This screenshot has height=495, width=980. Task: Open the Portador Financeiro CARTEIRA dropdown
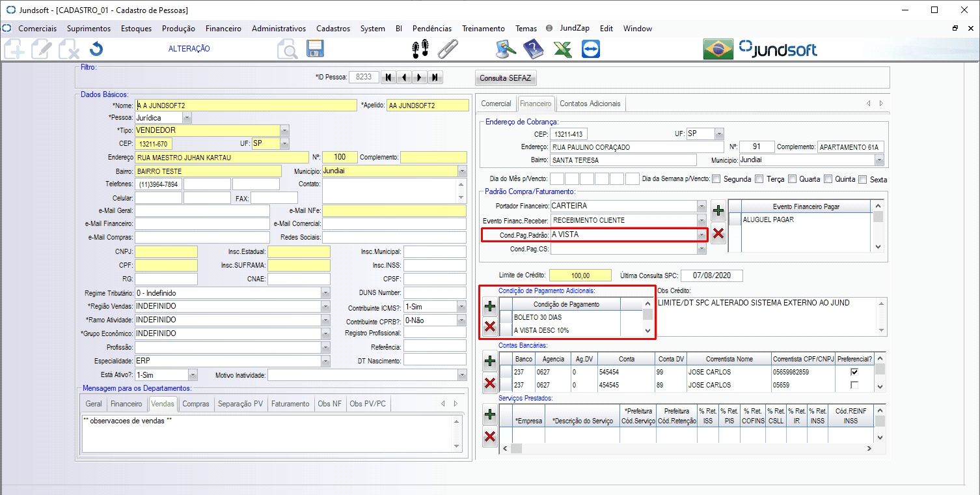701,206
